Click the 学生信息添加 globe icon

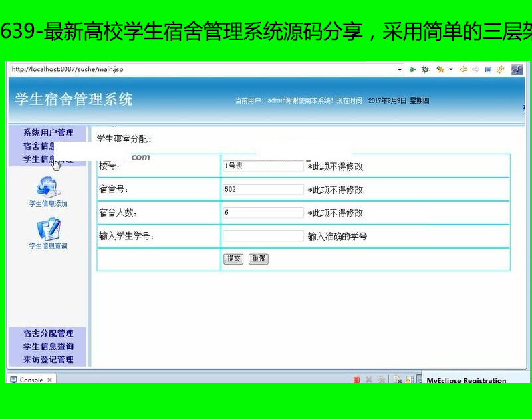48,187
